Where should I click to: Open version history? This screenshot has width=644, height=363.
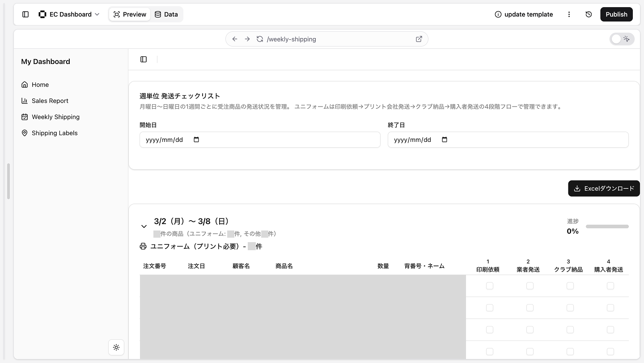coord(589,14)
